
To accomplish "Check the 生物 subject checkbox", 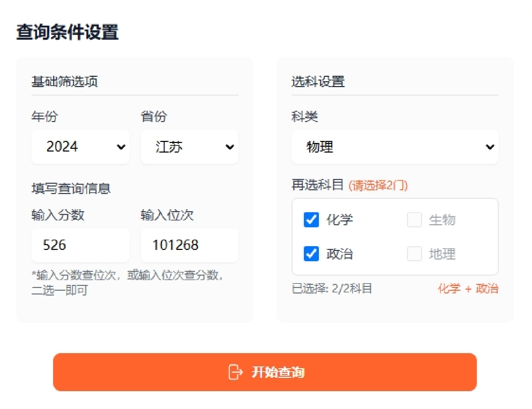I will (414, 220).
